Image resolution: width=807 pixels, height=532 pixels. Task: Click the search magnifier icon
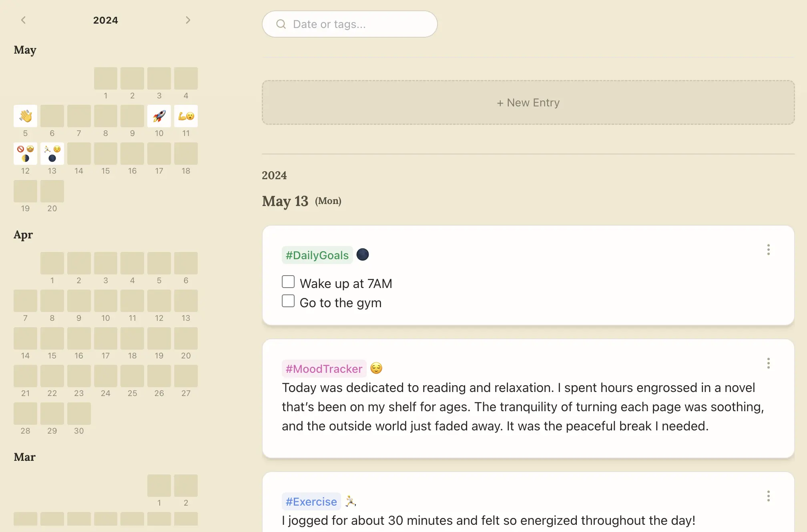click(281, 24)
